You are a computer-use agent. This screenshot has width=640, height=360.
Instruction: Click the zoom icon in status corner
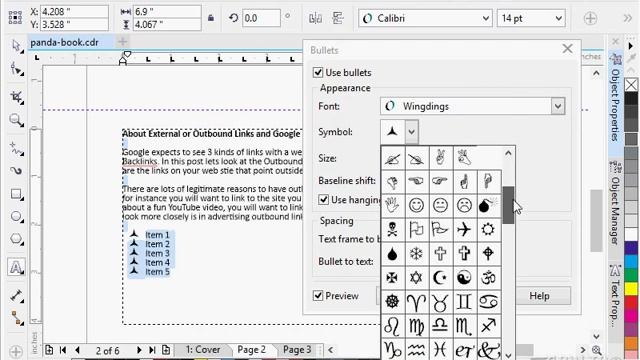[597, 350]
